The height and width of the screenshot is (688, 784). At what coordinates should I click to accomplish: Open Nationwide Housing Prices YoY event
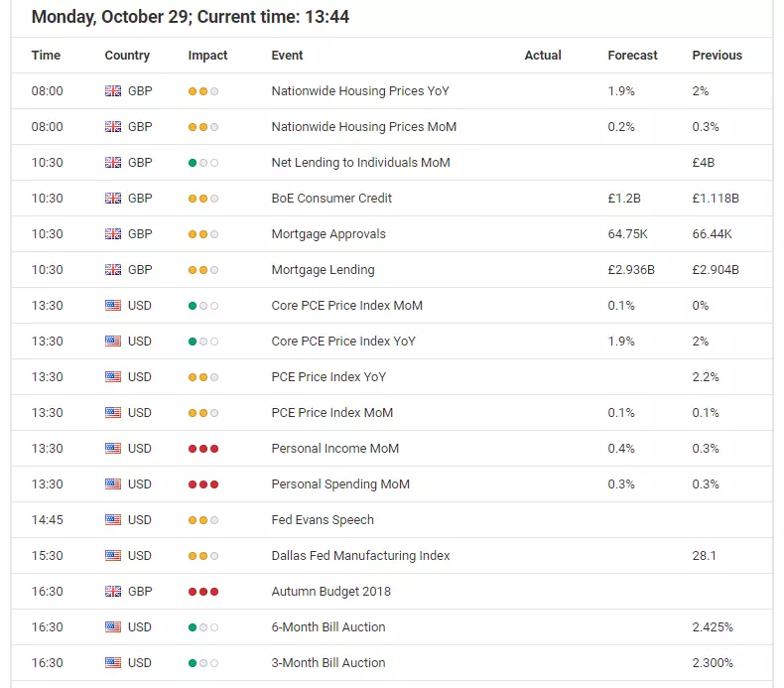click(360, 91)
